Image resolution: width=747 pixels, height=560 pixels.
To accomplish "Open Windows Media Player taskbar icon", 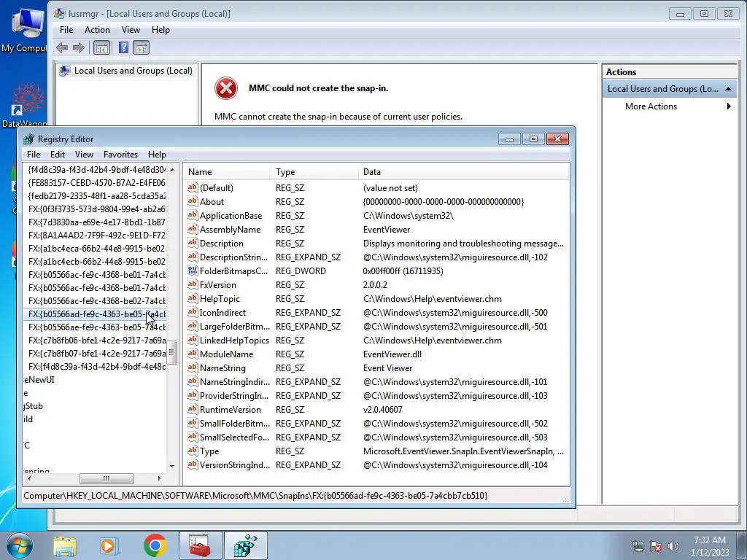I will (109, 545).
